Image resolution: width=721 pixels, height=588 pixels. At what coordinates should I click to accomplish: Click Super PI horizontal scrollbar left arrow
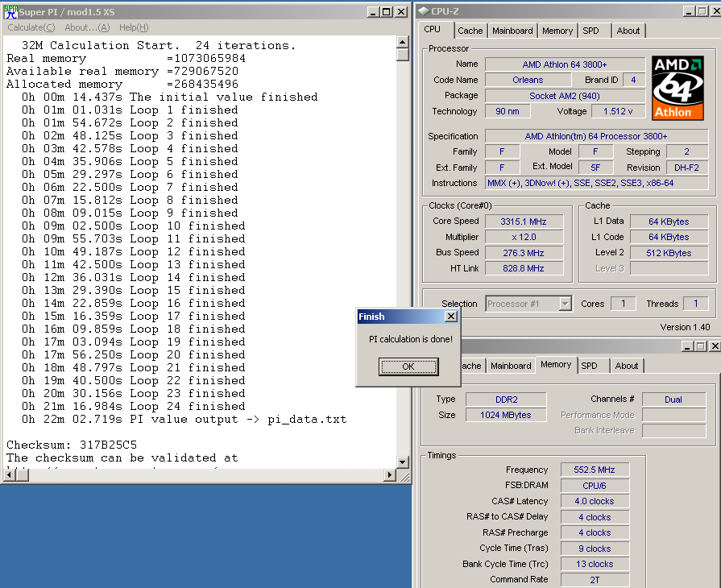[10, 474]
